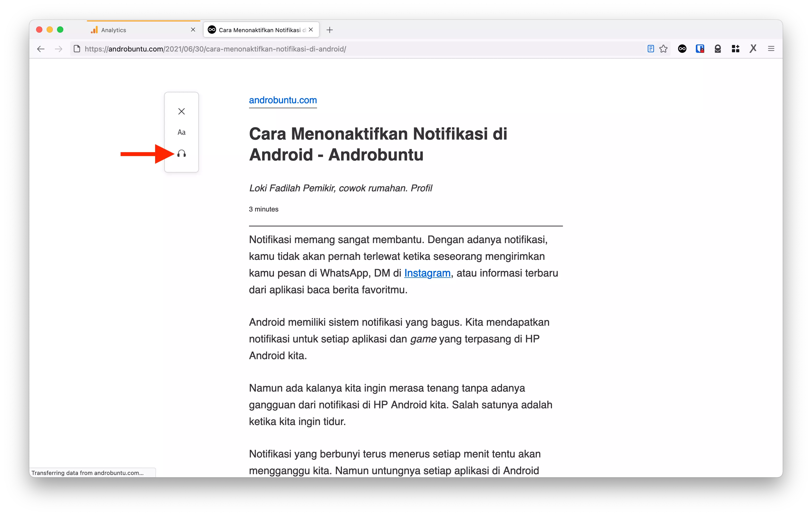Click the address bar URL field
812x516 pixels.
[x=216, y=48]
